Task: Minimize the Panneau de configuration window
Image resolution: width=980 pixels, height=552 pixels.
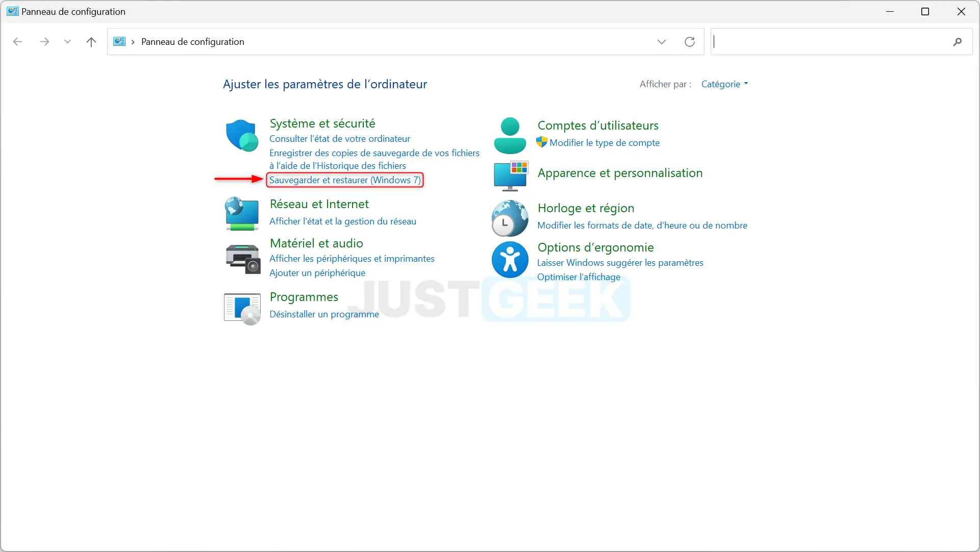Action: [890, 11]
